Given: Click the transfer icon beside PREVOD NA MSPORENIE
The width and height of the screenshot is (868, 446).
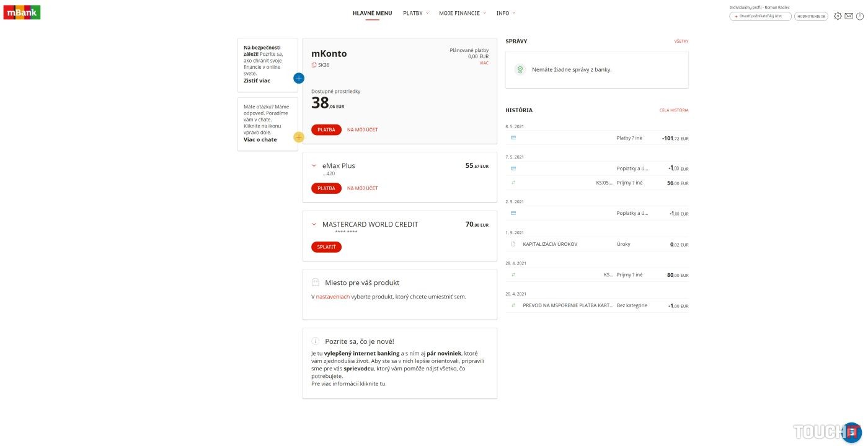Looking at the screenshot, I should click(x=513, y=305).
